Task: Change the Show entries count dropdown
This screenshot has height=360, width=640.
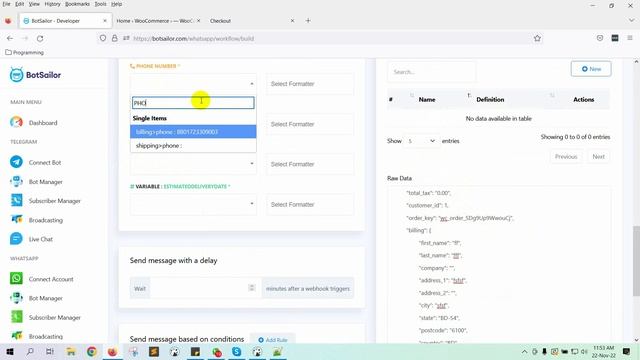Action: (x=422, y=141)
